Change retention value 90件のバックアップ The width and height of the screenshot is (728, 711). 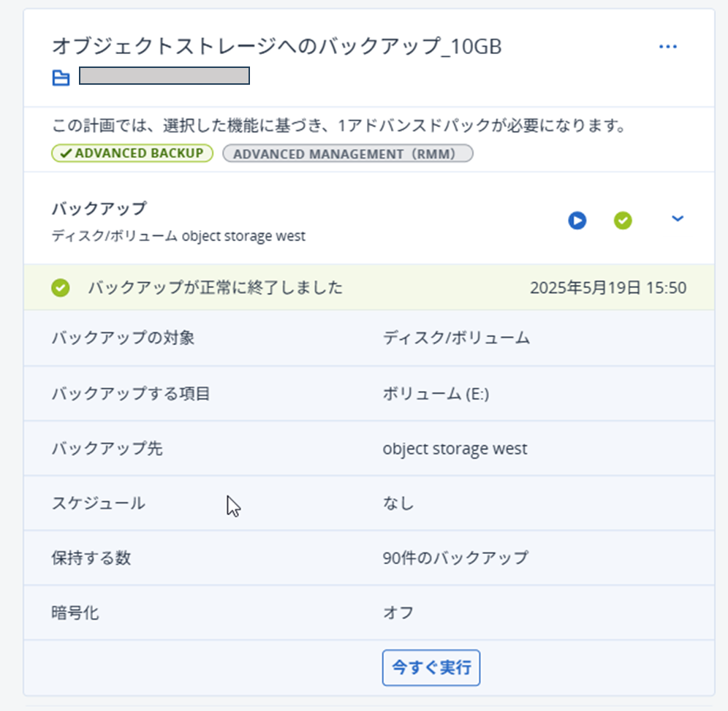coord(455,558)
